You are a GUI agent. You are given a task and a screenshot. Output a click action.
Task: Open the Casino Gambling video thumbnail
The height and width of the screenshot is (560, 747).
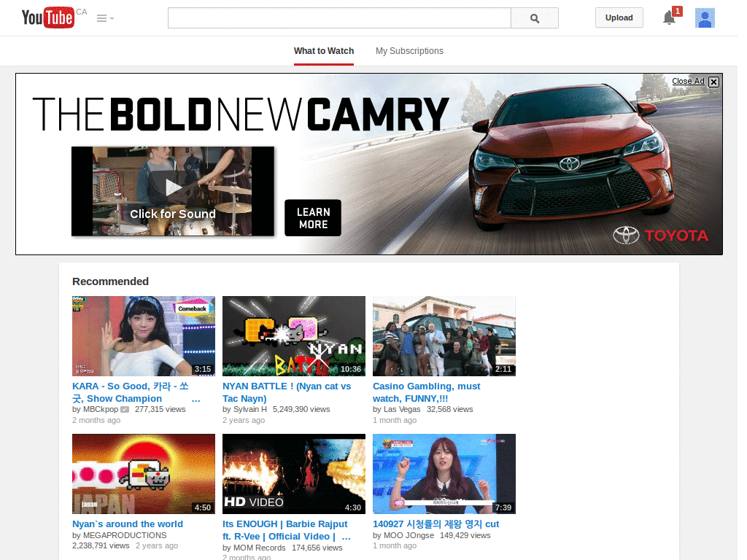point(444,336)
